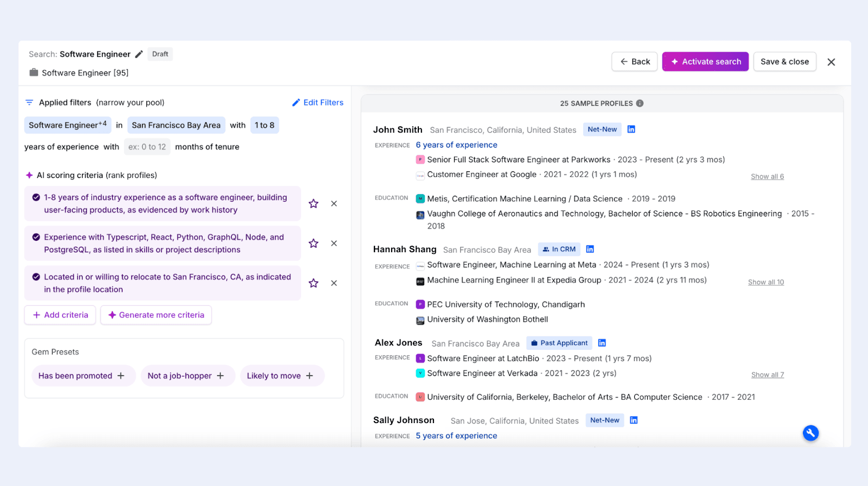Click the Draft status badge
The width and height of the screenshot is (868, 486).
pyautogui.click(x=160, y=54)
